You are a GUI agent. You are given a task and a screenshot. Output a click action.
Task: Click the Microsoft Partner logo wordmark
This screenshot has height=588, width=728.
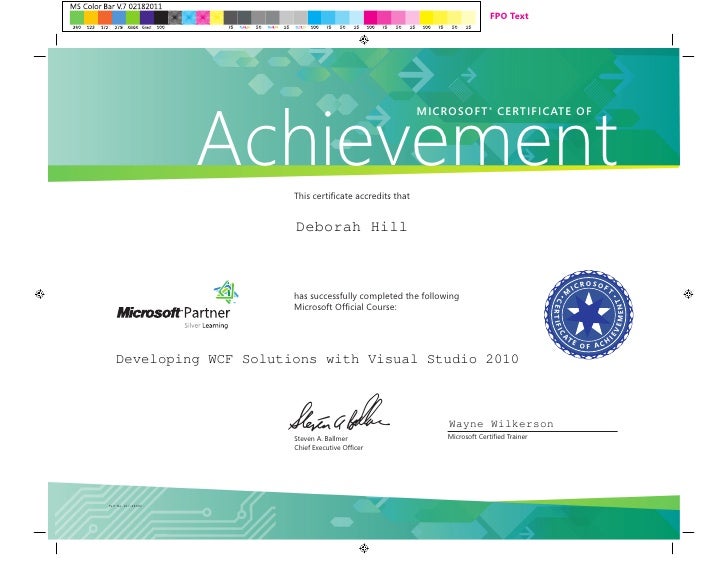tap(173, 313)
